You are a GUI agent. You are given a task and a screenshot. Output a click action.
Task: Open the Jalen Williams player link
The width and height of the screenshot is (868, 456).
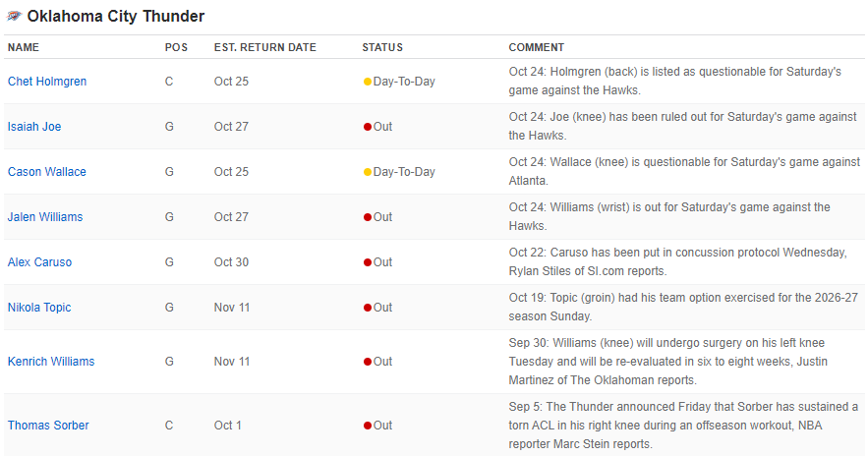(x=45, y=217)
